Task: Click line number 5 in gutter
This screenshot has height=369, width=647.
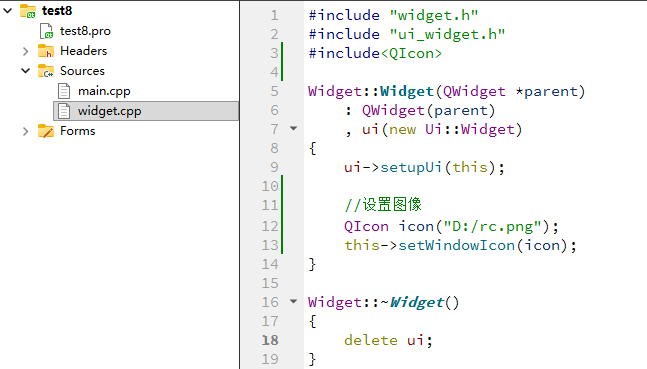Action: [274, 91]
